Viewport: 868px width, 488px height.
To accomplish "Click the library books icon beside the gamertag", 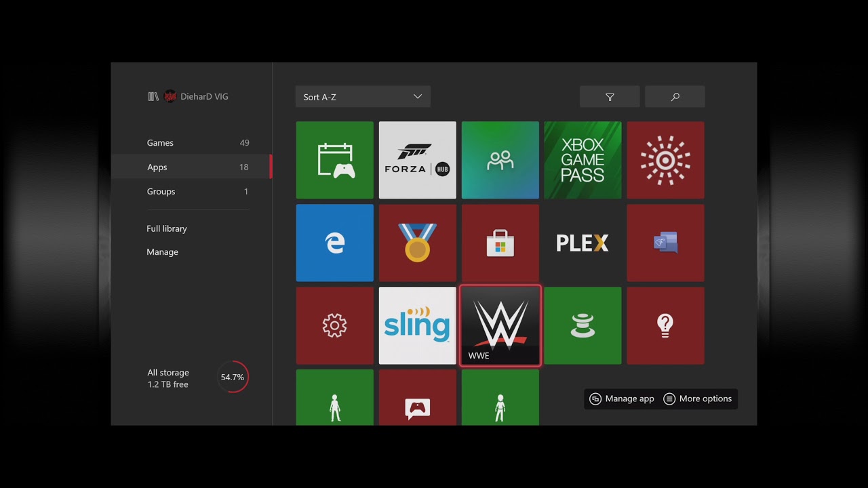I will pos(153,96).
